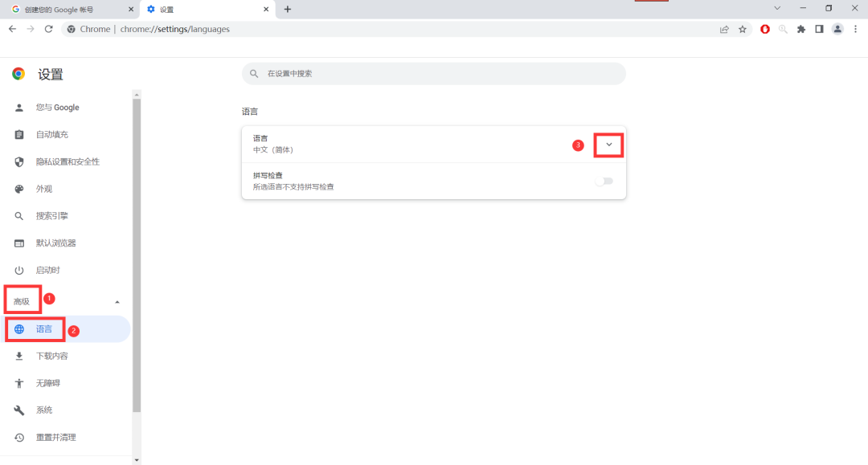
Task: Click the download icon beside 下载内容
Action: (x=18, y=356)
